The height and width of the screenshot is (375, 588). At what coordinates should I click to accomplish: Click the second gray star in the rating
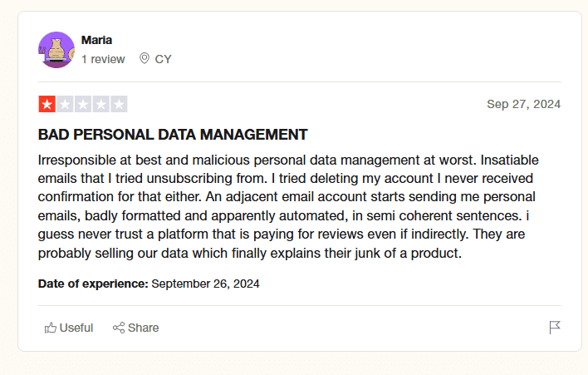(x=65, y=105)
